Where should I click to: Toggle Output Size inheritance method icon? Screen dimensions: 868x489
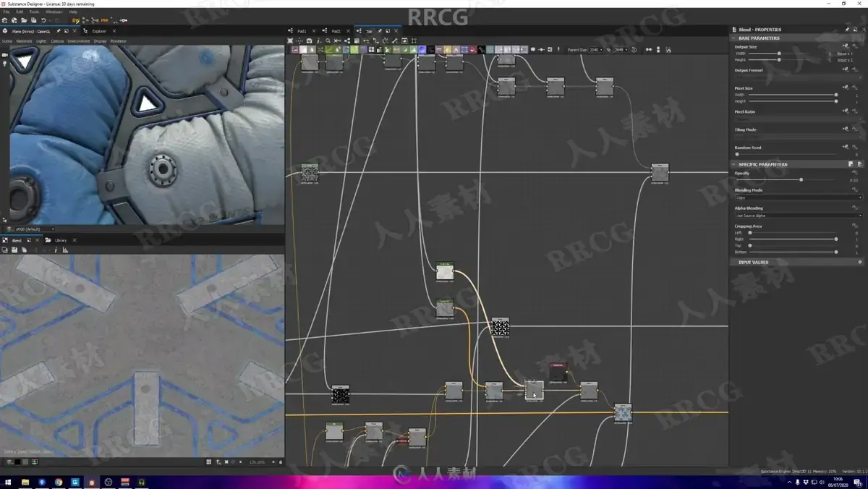(846, 47)
